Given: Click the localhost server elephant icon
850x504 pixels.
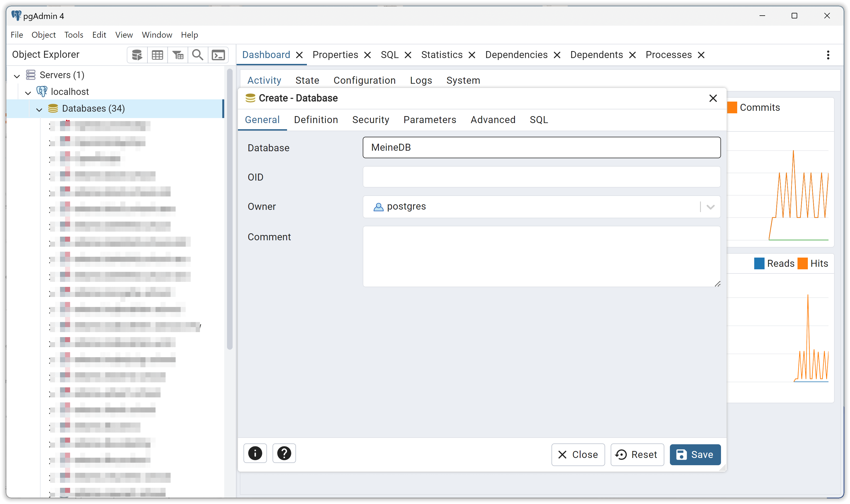Looking at the screenshot, I should (42, 91).
